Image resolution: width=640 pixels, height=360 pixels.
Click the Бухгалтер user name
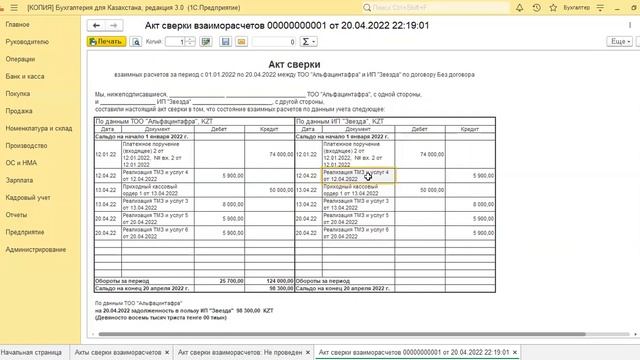click(576, 7)
